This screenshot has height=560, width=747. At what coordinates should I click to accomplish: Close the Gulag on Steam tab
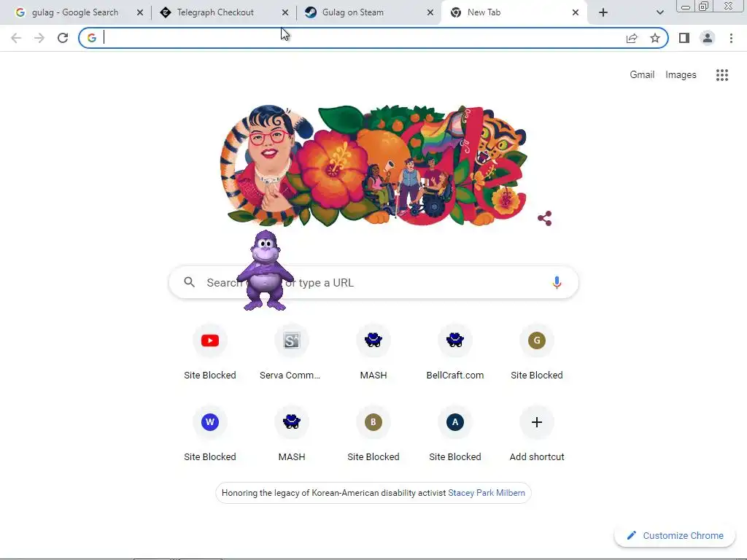click(x=430, y=12)
